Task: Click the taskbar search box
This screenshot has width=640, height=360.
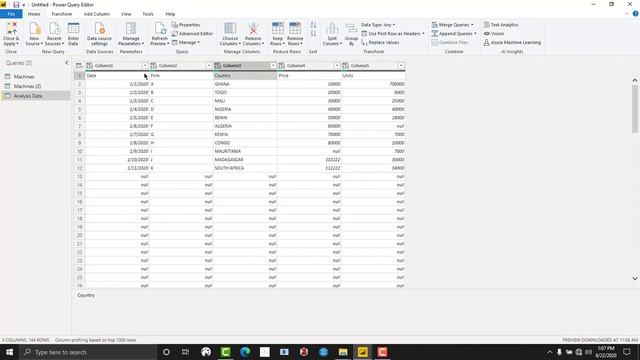Action: tap(88, 352)
